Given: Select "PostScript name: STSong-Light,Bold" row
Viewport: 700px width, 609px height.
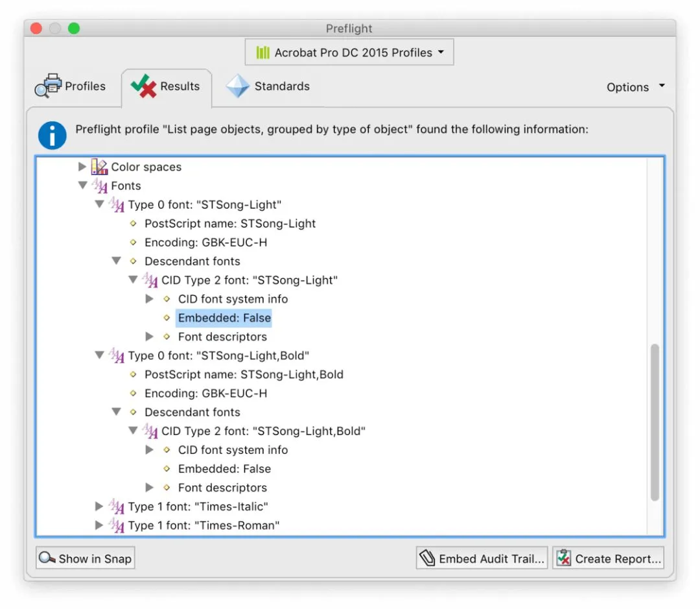Looking at the screenshot, I should [x=244, y=374].
